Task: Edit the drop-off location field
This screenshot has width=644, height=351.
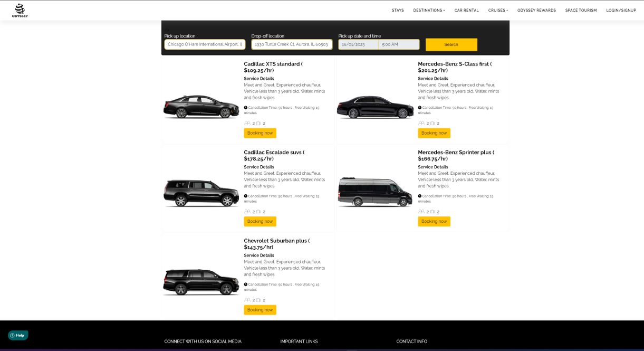Action: click(x=292, y=44)
